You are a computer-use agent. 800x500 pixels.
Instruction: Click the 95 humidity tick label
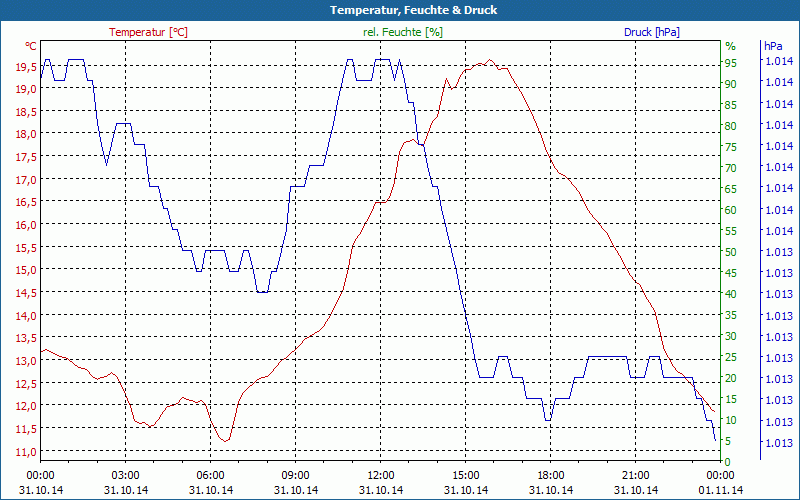(731, 63)
